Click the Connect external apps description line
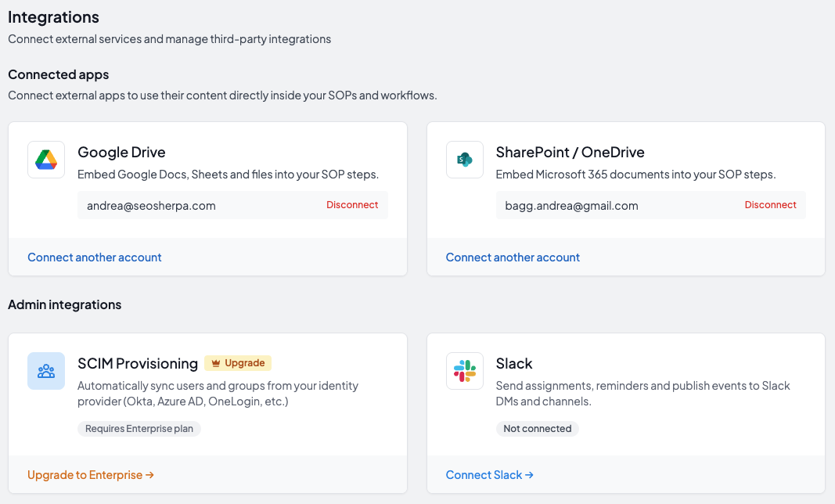The height and width of the screenshot is (504, 835). pyautogui.click(x=222, y=95)
